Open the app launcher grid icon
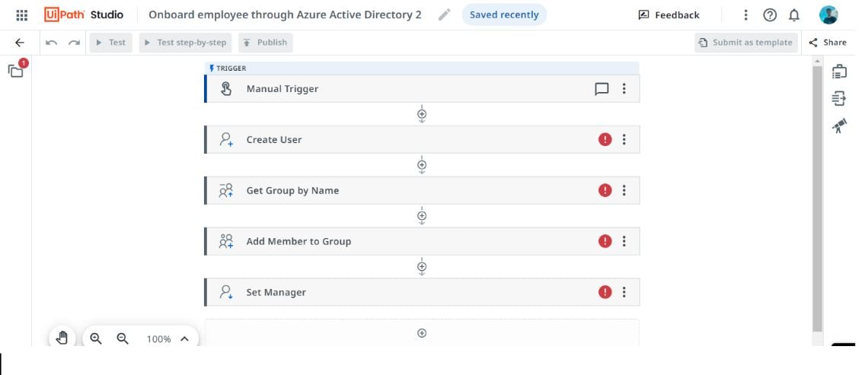 click(x=21, y=15)
